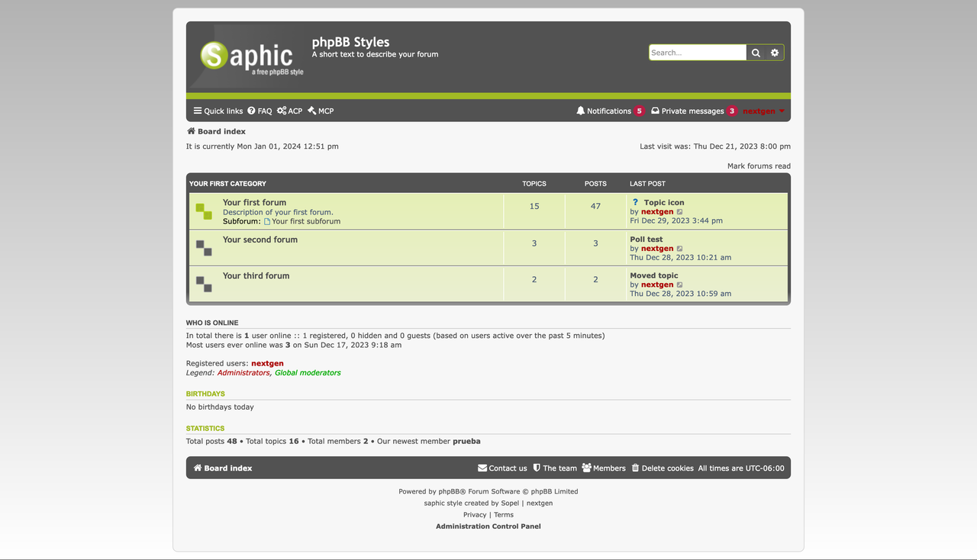Click the search magnifier icon
The width and height of the screenshot is (977, 560).
(x=755, y=52)
